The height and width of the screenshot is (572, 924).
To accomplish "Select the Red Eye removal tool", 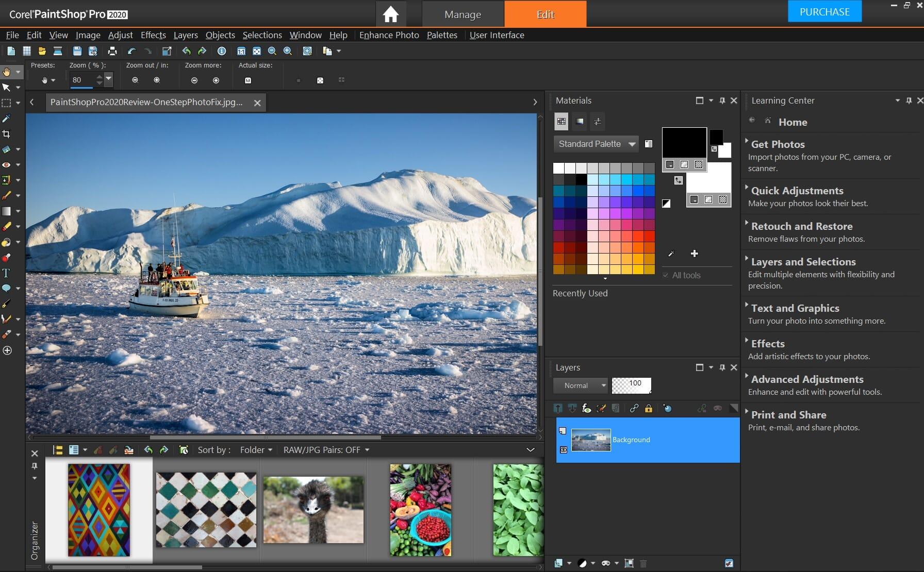I will tap(7, 164).
